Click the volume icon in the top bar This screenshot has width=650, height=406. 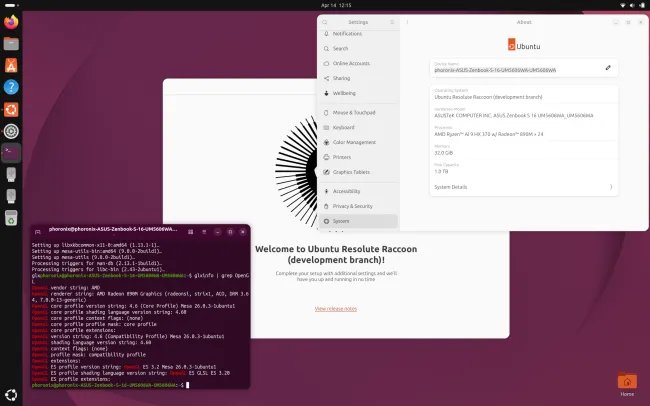632,5
